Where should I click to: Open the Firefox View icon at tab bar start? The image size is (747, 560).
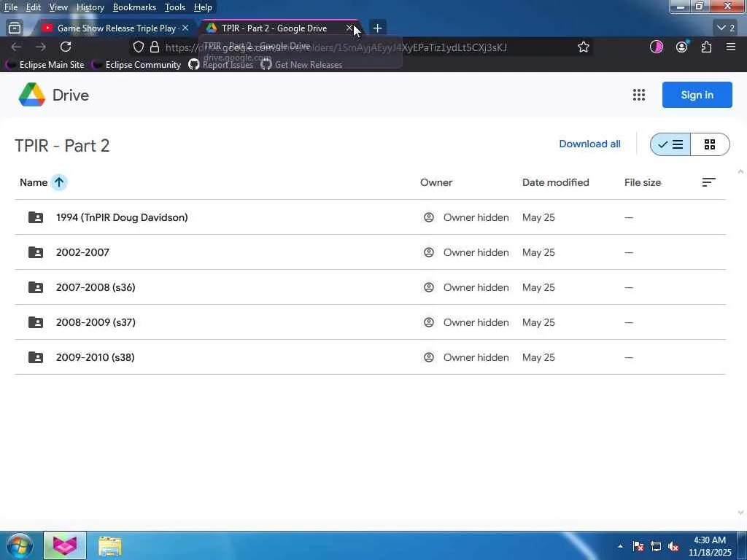[15, 28]
